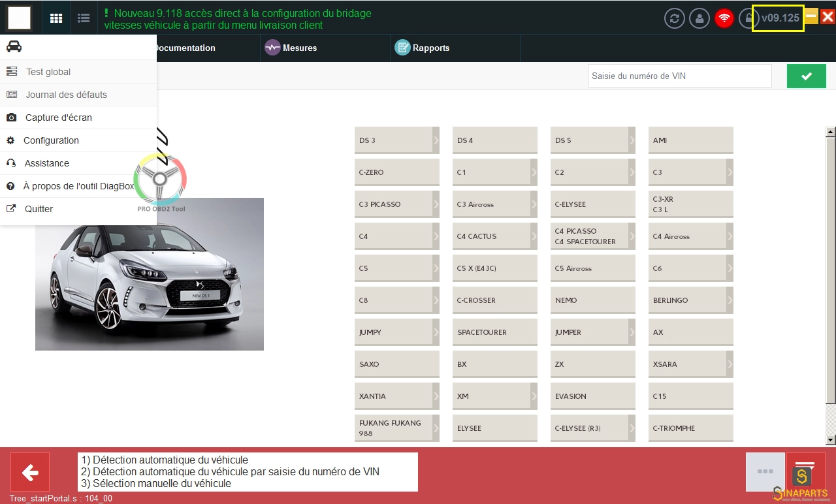Select the FUKANG FUKANG 988 button
Viewport: 836px width, 504px height.
[397, 428]
